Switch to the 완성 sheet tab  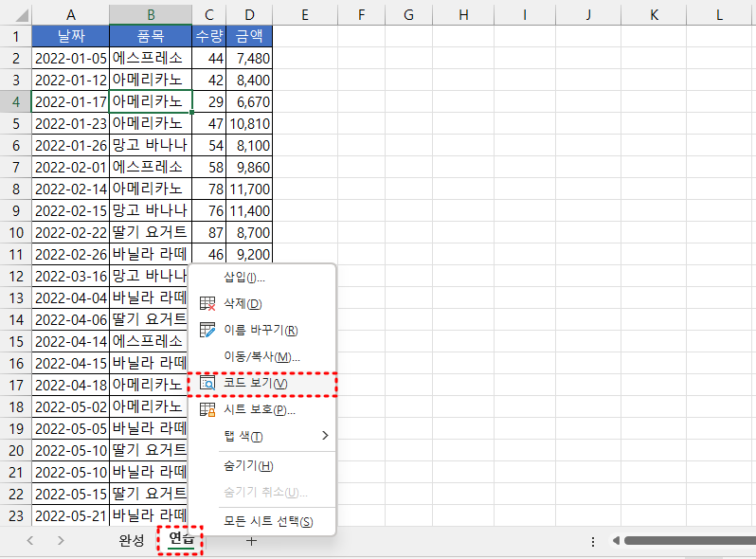click(x=132, y=540)
